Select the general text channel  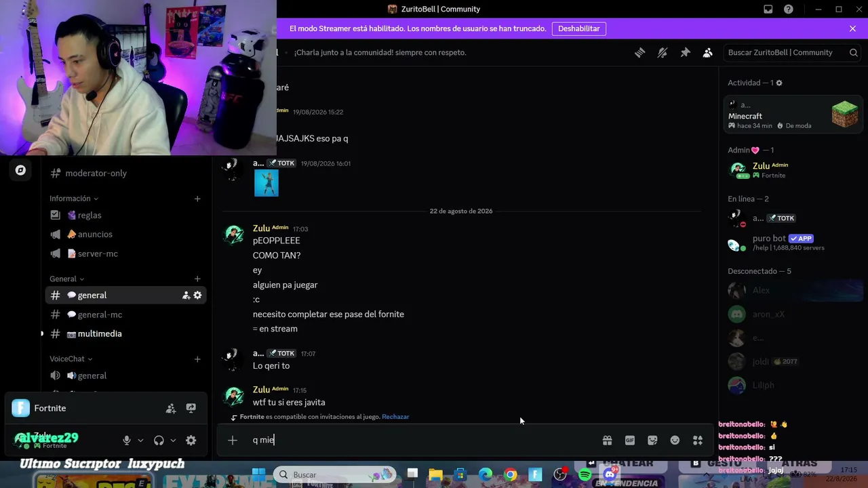pyautogui.click(x=125, y=295)
